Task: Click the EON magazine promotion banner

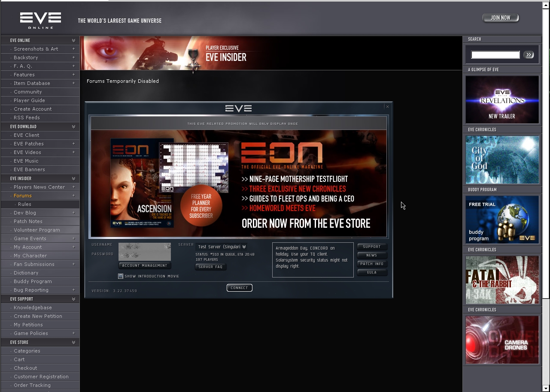Action: (x=239, y=184)
